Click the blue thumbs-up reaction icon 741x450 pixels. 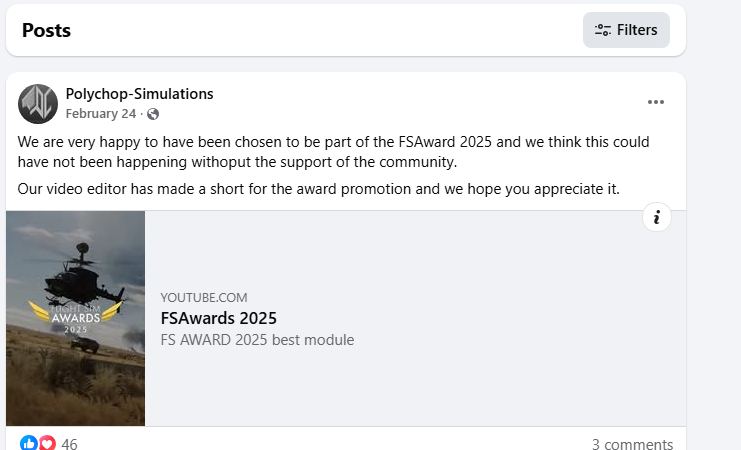click(29, 443)
